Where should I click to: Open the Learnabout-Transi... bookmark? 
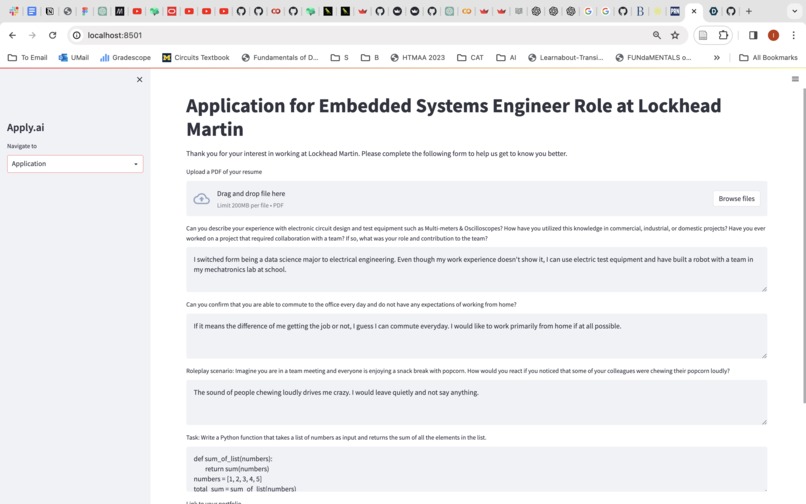click(x=565, y=58)
